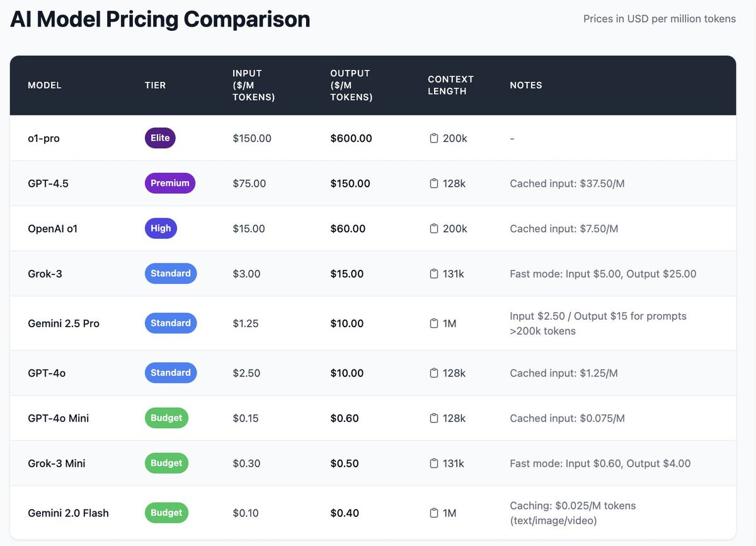
Task: Click the Elite tier badge for o1-pro
Action: click(160, 138)
